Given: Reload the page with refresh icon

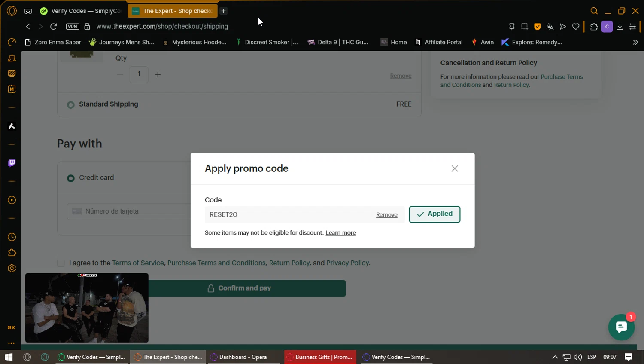Looking at the screenshot, I should [x=54, y=26].
